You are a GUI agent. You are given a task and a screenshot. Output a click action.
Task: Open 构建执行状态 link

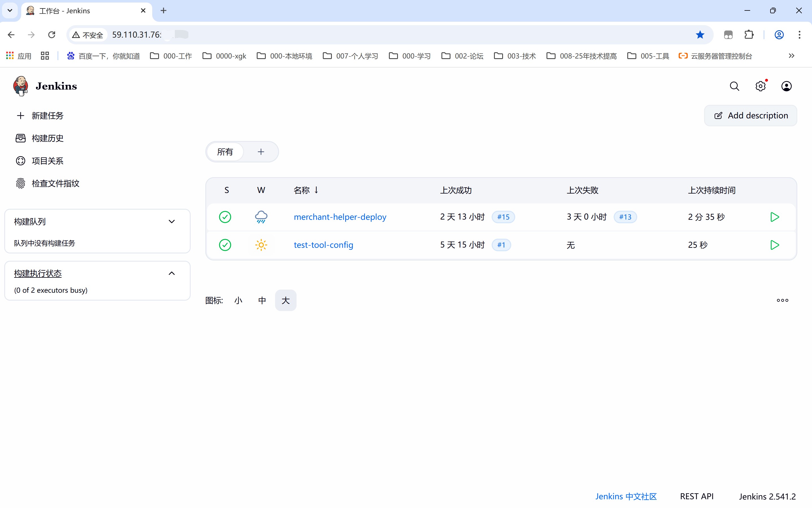38,273
